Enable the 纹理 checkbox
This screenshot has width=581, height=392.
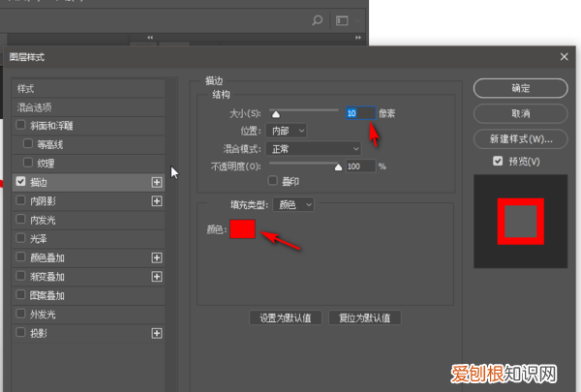(x=28, y=163)
